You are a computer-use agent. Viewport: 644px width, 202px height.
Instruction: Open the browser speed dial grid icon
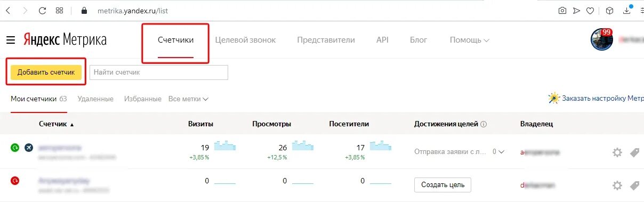[60, 10]
